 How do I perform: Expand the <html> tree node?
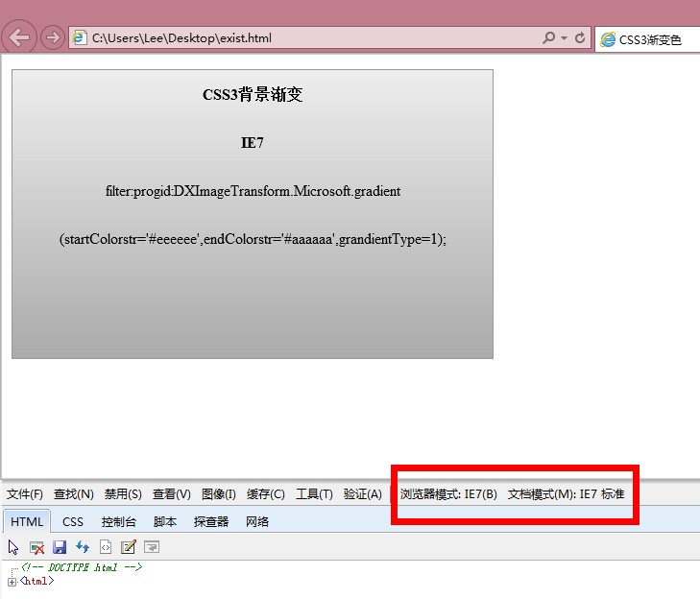12,582
